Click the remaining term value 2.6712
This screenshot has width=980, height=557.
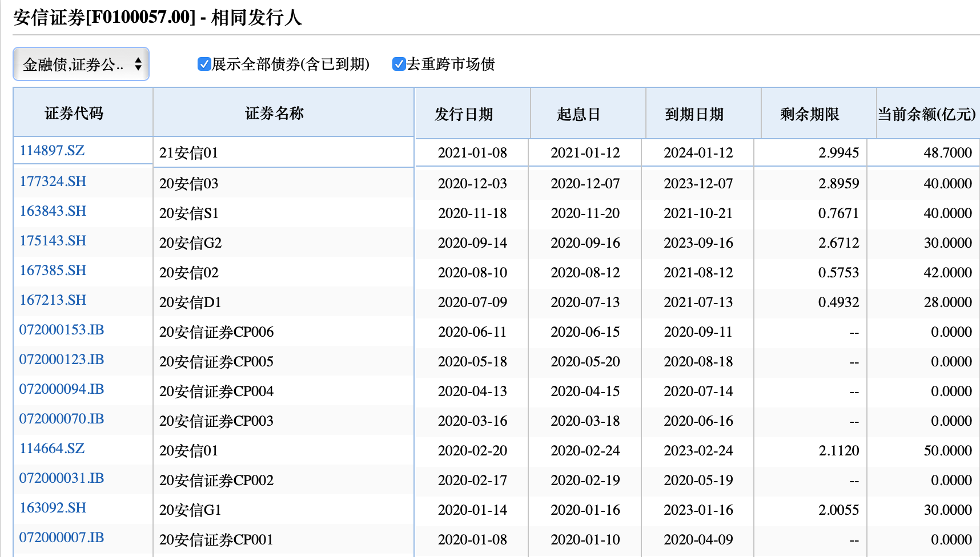coord(838,243)
